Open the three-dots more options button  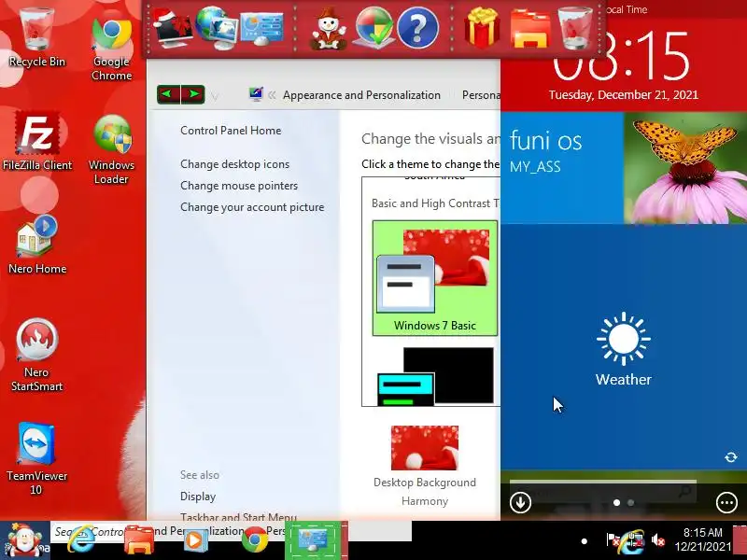(x=726, y=502)
